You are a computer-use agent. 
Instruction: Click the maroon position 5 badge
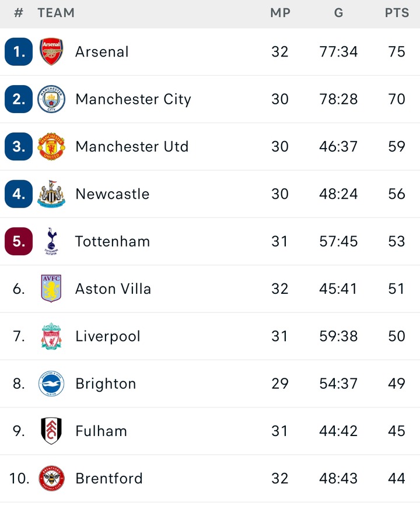(x=19, y=241)
